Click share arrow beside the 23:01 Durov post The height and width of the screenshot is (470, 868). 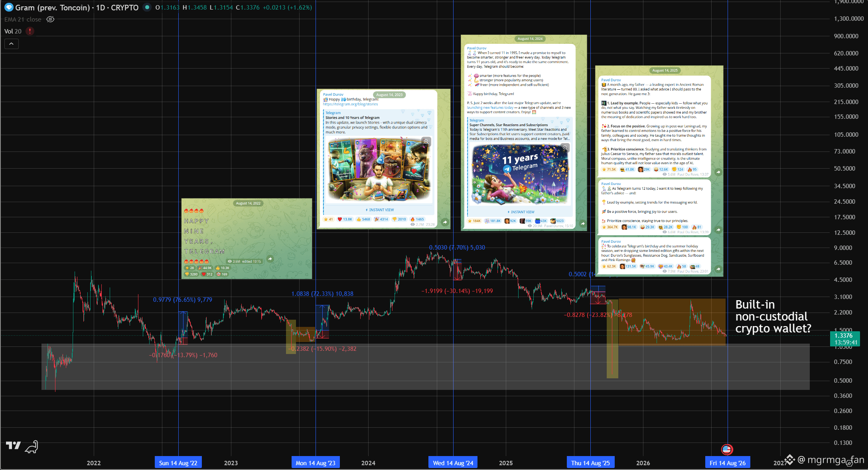click(x=718, y=269)
